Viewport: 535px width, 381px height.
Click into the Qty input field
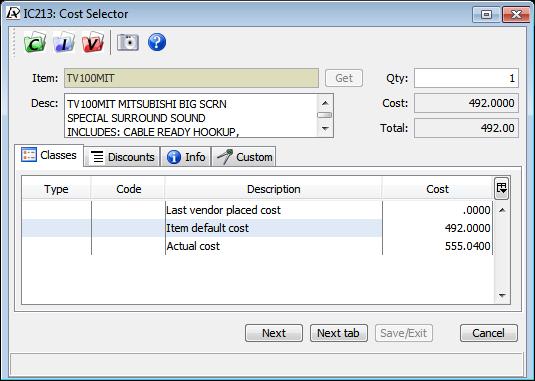466,78
